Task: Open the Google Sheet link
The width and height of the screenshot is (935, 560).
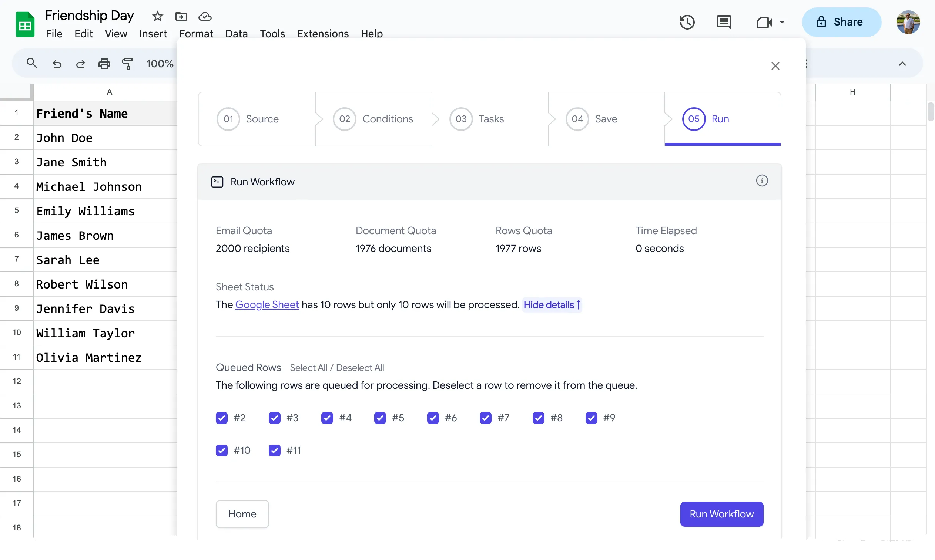Action: pos(267,305)
